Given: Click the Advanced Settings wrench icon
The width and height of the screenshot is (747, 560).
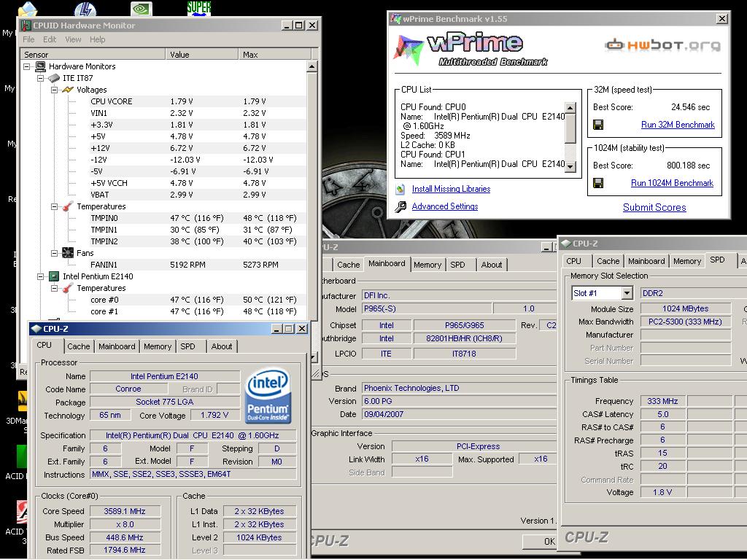Looking at the screenshot, I should (x=400, y=206).
